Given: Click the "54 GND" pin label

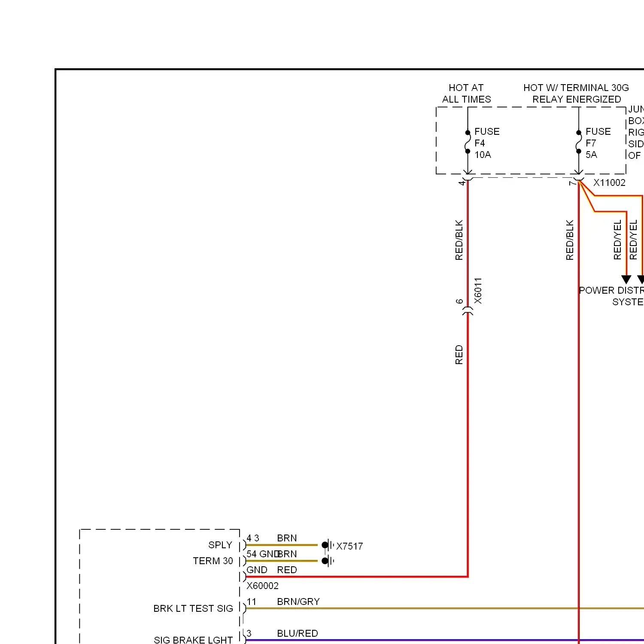Looking at the screenshot, I should pos(262,554).
